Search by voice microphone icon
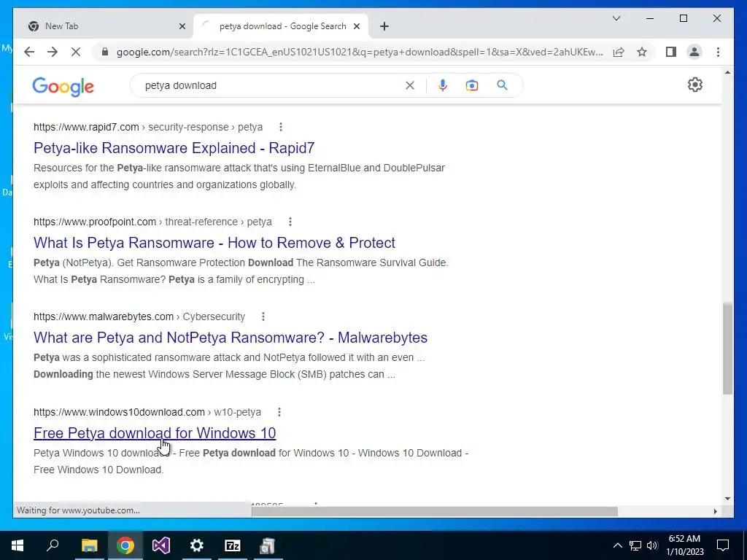The height and width of the screenshot is (560, 747). tap(443, 85)
